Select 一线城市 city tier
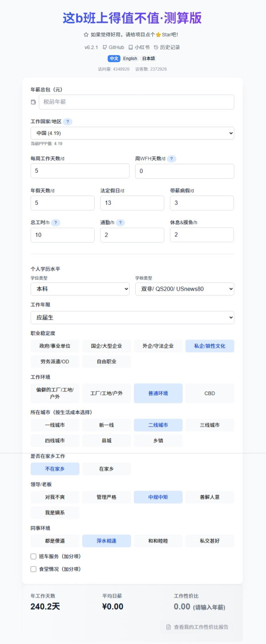266x644 pixels. point(55,425)
